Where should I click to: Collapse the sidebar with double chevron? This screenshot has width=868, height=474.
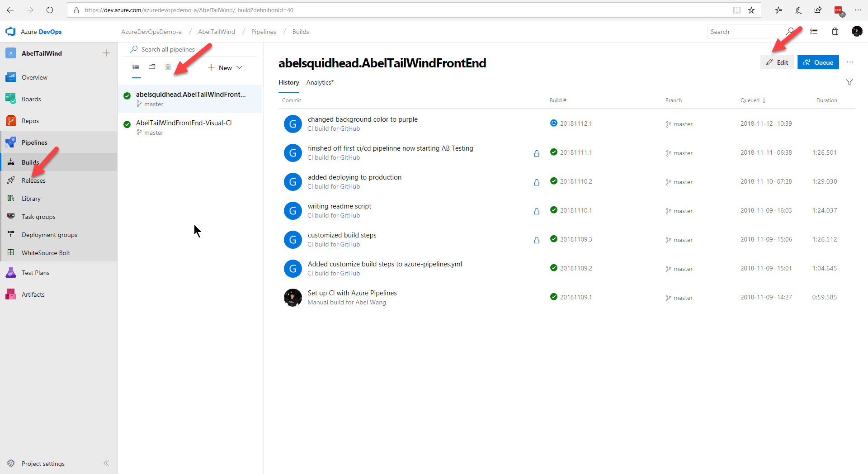[106, 463]
